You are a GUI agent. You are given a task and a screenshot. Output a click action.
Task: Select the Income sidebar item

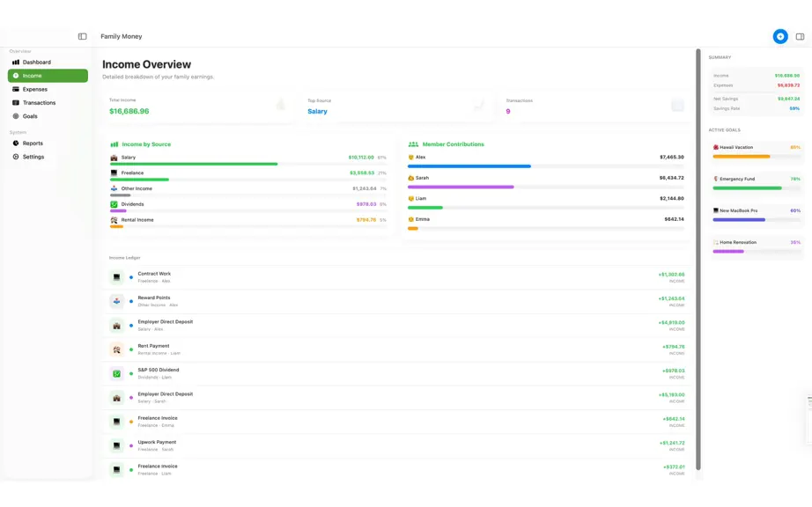[x=48, y=76]
